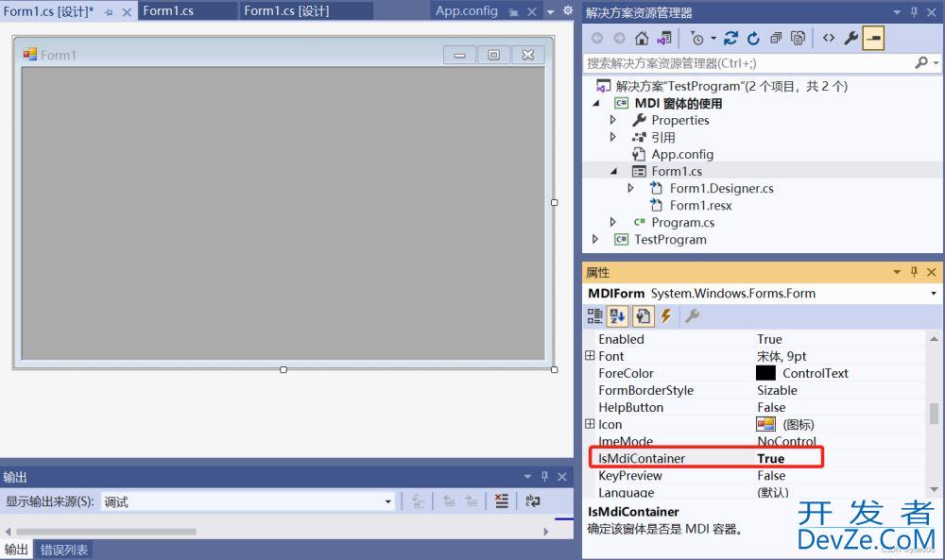Pin the Output panel
The height and width of the screenshot is (560, 945).
tap(545, 476)
